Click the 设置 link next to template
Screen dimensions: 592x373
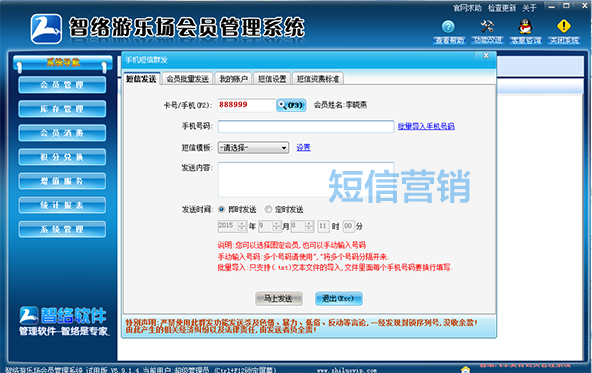[303, 148]
